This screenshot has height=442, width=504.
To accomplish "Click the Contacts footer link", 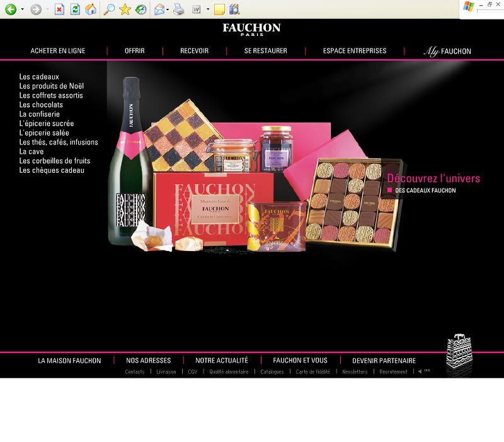I will [x=135, y=372].
